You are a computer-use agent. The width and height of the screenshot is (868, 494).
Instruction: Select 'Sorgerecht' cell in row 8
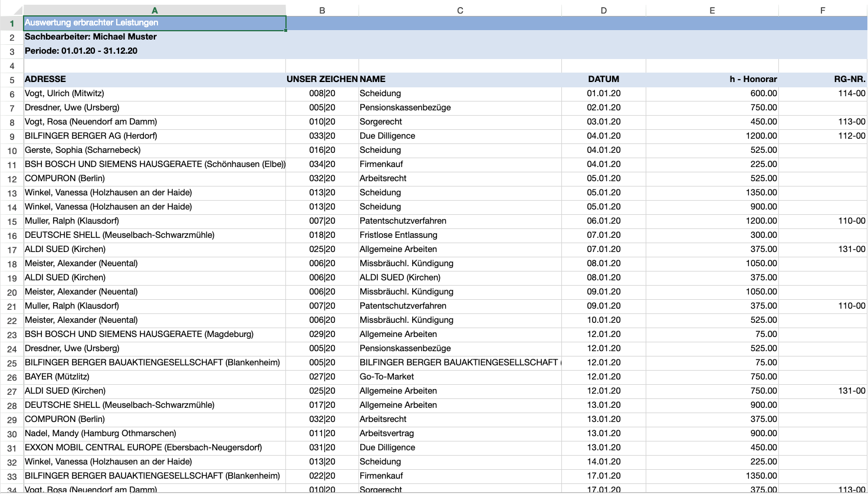[x=460, y=122]
